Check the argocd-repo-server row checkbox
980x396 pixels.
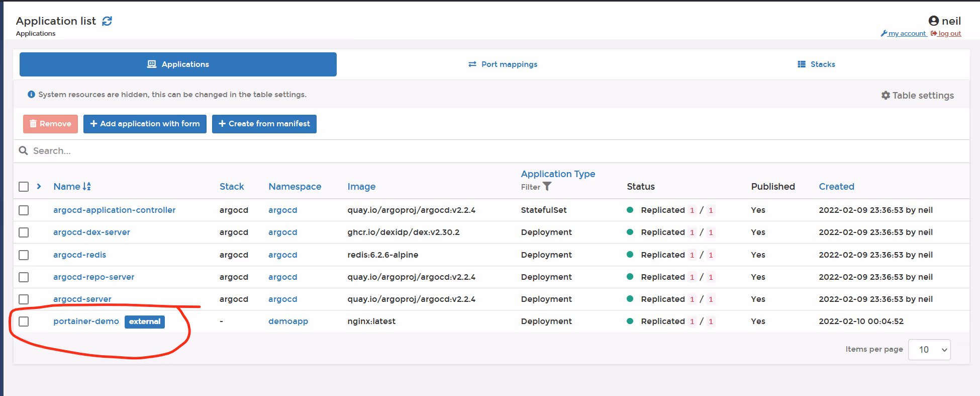coord(24,277)
